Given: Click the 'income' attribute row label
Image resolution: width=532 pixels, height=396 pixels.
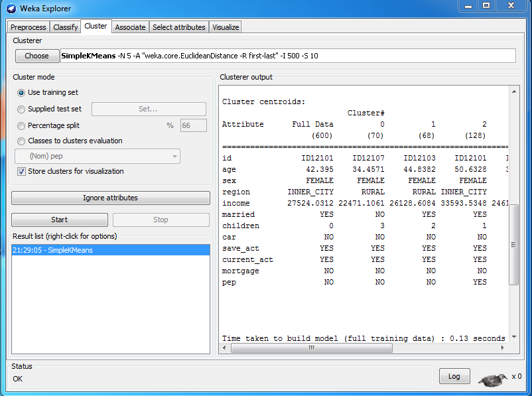Looking at the screenshot, I should click(235, 203).
